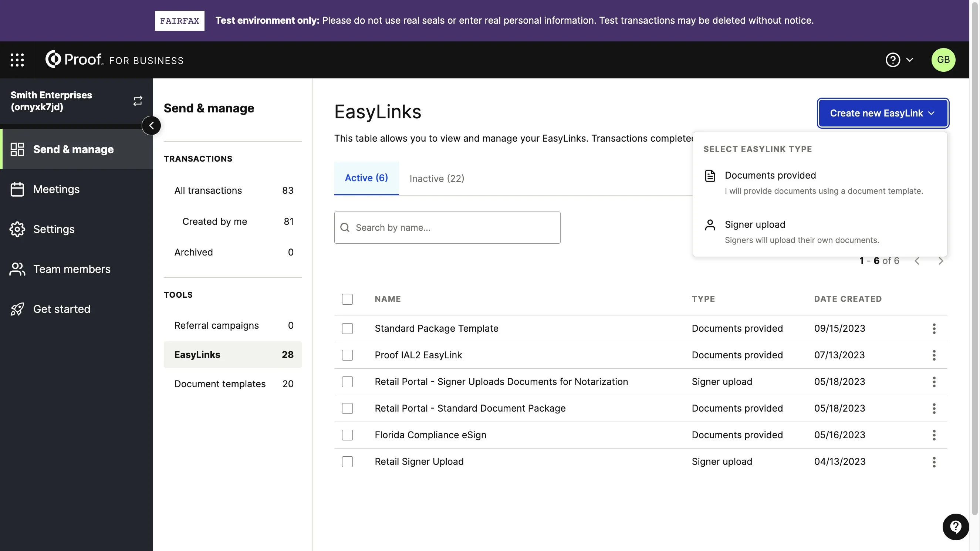Open Retail Signer Upload EasyLink
This screenshot has height=551, width=980.
click(x=419, y=462)
